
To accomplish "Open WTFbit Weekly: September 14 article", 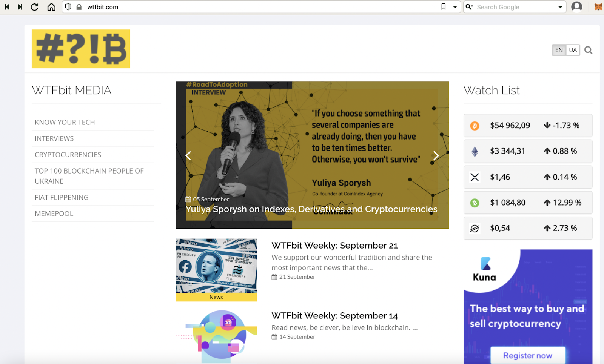I will (335, 316).
